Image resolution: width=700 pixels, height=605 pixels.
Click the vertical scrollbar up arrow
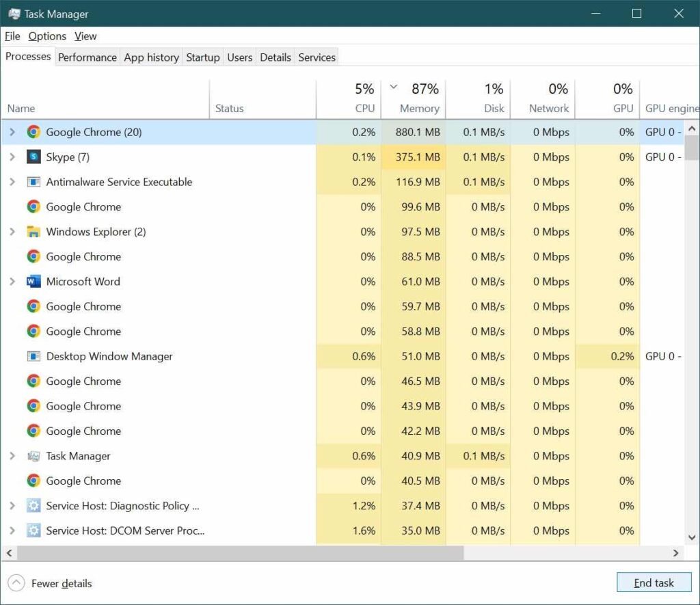pos(692,129)
